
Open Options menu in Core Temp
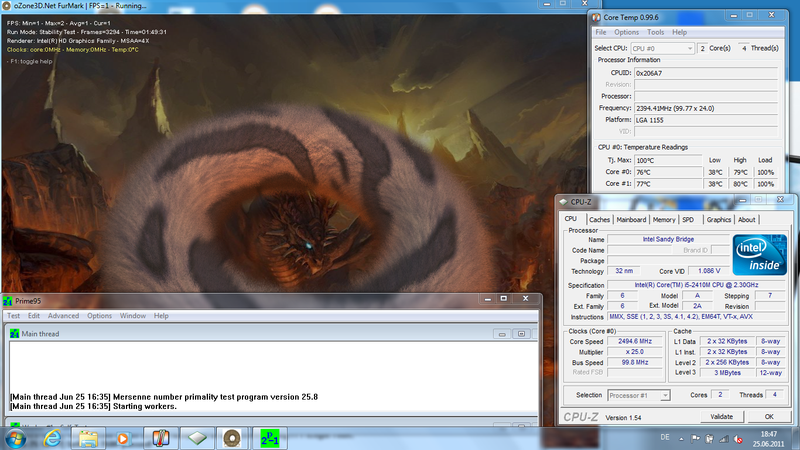pyautogui.click(x=627, y=32)
